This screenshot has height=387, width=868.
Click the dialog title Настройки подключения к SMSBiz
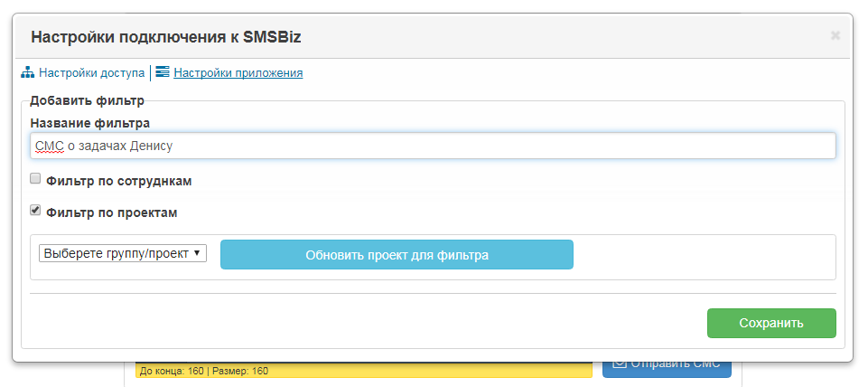tap(166, 36)
